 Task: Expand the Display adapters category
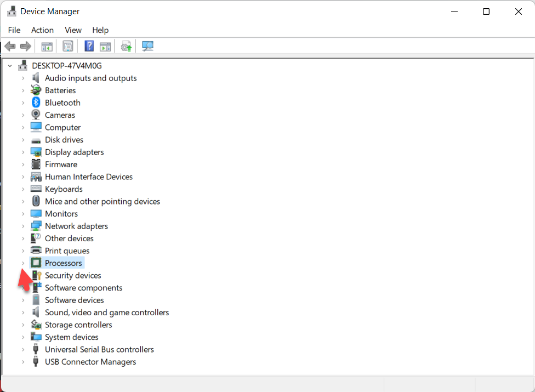coord(23,152)
